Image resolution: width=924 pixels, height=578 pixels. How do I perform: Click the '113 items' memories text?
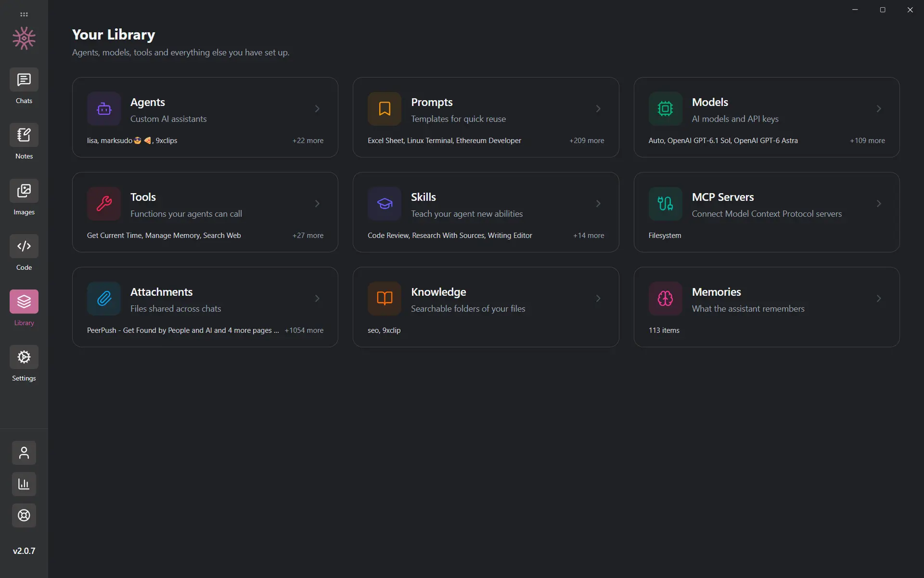664,330
